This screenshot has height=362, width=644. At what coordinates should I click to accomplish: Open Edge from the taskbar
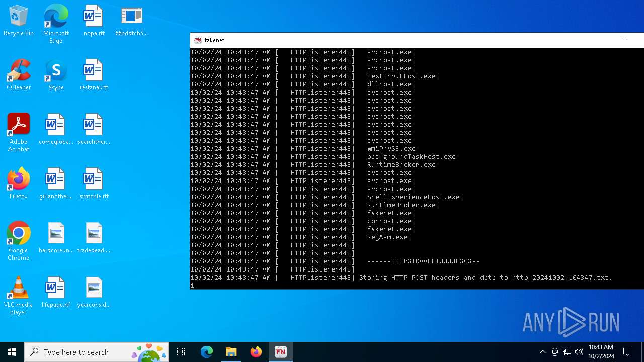(x=207, y=352)
